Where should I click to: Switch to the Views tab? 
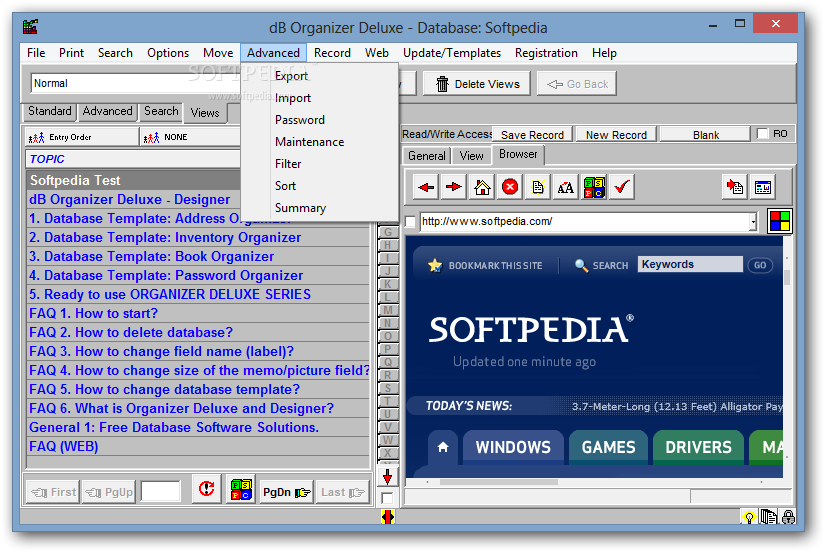click(x=205, y=113)
